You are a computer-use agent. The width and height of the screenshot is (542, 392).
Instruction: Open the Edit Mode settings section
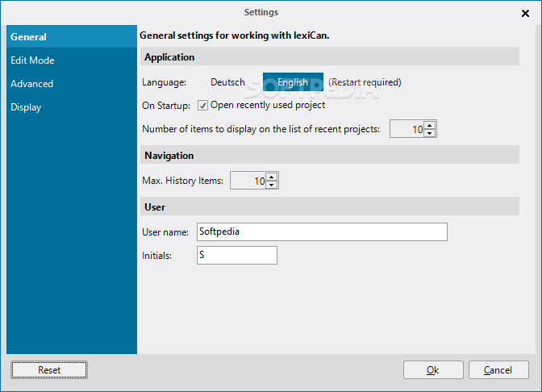[x=72, y=60]
